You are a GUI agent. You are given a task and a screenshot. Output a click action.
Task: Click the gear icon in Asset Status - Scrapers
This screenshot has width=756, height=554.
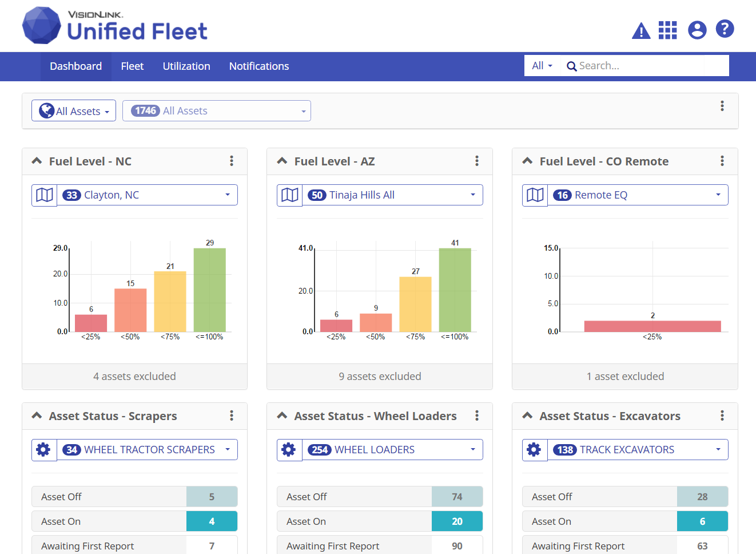(x=43, y=450)
